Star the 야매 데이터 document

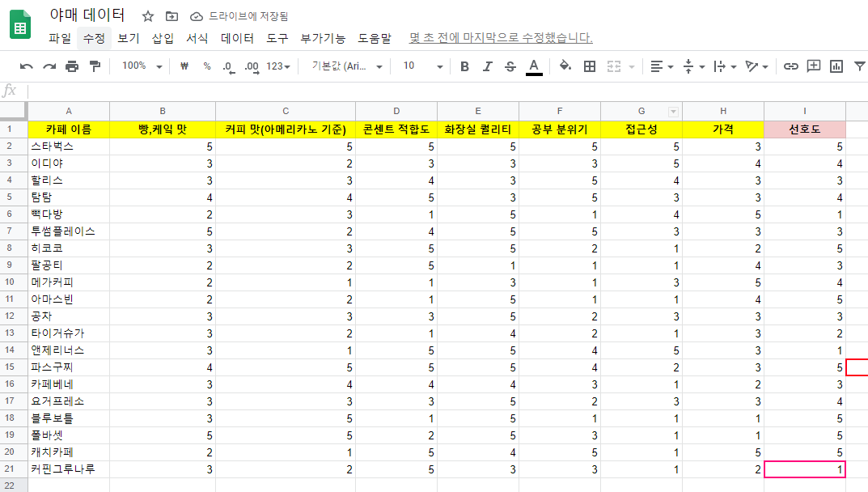coord(148,16)
